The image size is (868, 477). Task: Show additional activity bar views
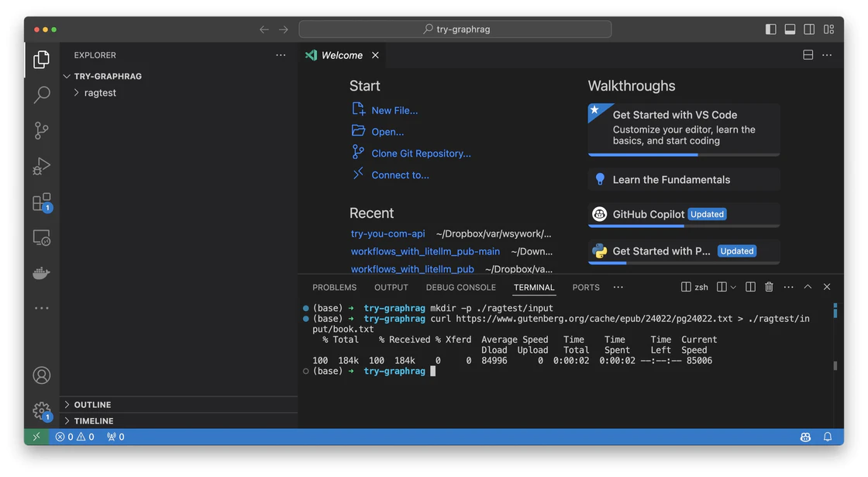42,308
